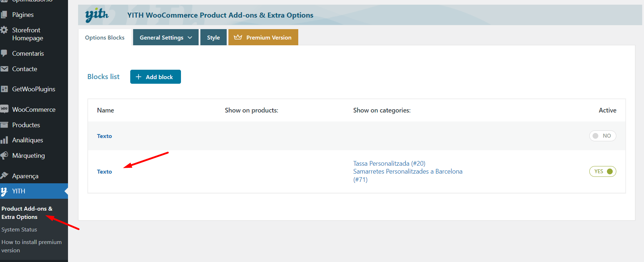Click the Productes box icon
Screen dimensions: 644x262
[x=4, y=125]
